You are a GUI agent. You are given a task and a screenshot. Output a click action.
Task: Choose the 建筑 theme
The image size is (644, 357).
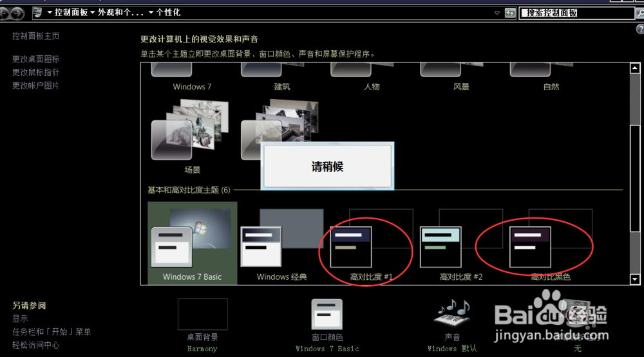pyautogui.click(x=282, y=78)
